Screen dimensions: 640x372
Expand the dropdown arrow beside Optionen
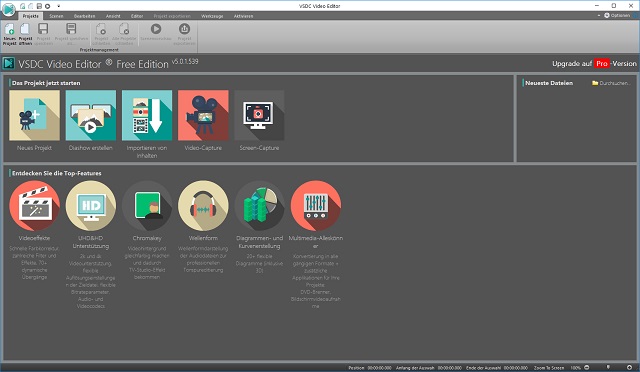599,16
